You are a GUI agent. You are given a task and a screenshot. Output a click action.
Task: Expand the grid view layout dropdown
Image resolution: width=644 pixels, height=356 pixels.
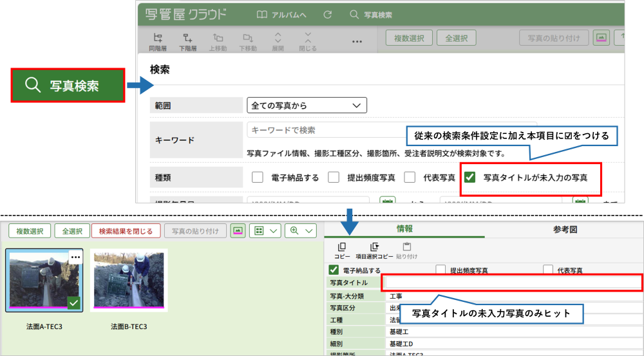tap(265, 231)
